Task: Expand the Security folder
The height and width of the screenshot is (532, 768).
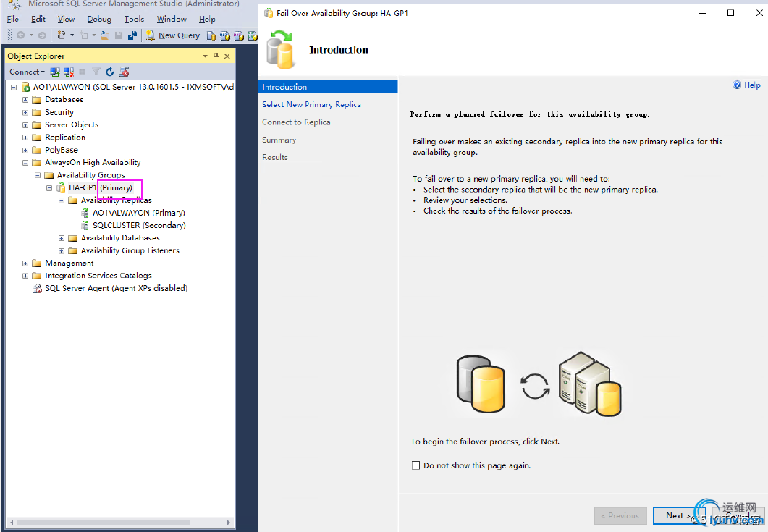Action: click(x=25, y=113)
